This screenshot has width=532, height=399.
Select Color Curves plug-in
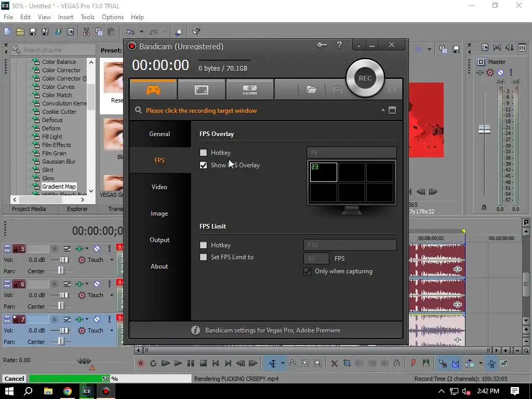click(58, 87)
